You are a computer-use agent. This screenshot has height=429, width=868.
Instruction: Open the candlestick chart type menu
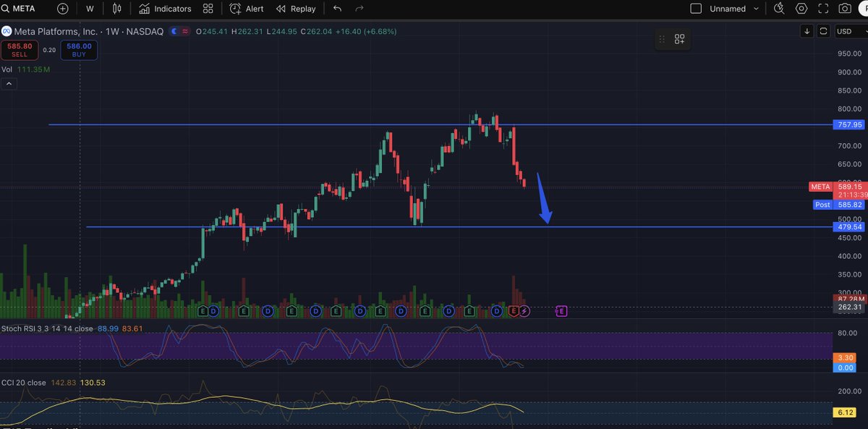click(x=117, y=9)
